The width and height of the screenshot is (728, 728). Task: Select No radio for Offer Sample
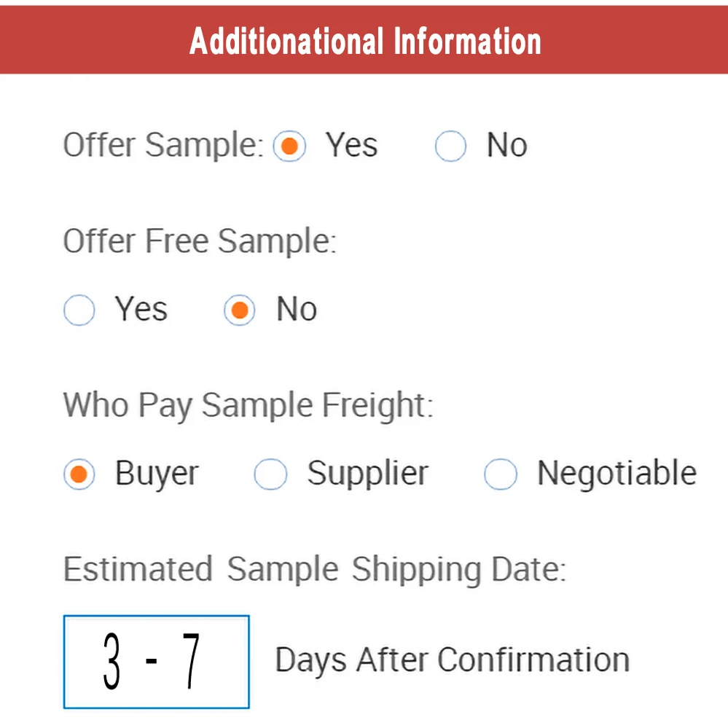pyautogui.click(x=450, y=147)
